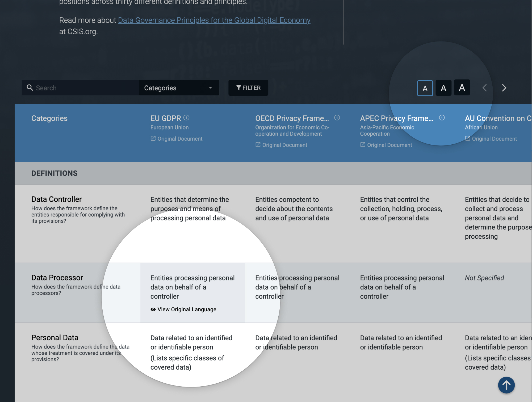Click the scroll-to-top arrow button
Viewport: 532px width, 402px height.
(506, 385)
